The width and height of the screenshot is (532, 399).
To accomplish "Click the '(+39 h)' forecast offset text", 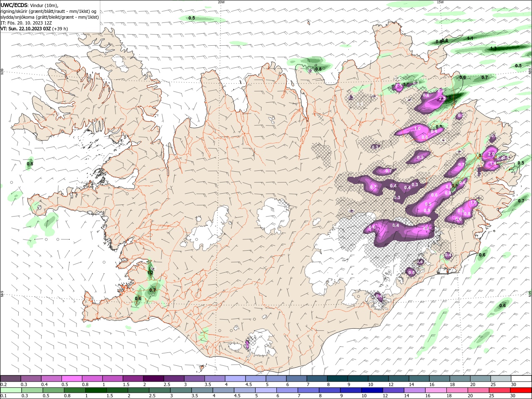I will 60,29.
